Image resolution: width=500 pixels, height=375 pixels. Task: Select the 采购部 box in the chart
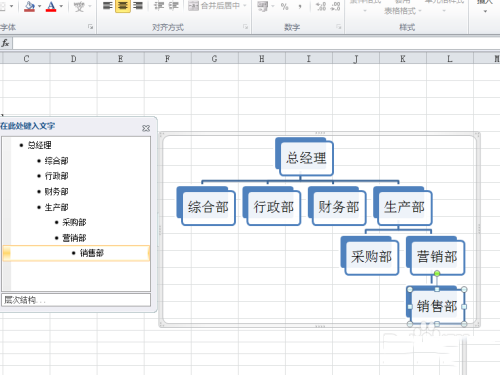371,257
